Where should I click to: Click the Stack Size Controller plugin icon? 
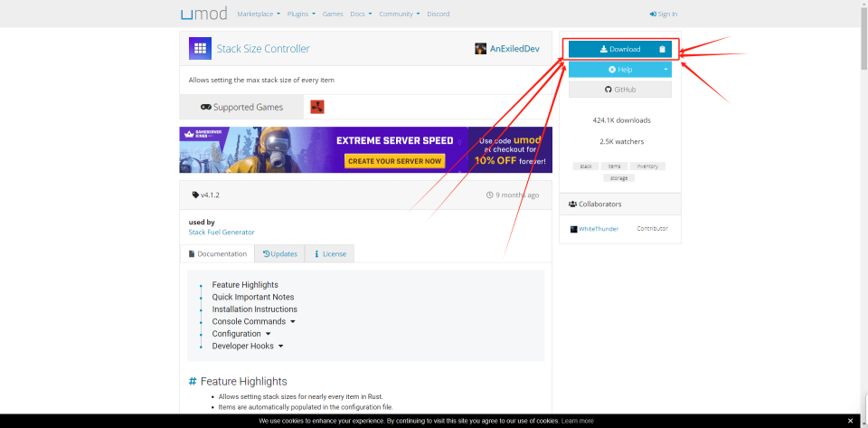click(x=200, y=48)
